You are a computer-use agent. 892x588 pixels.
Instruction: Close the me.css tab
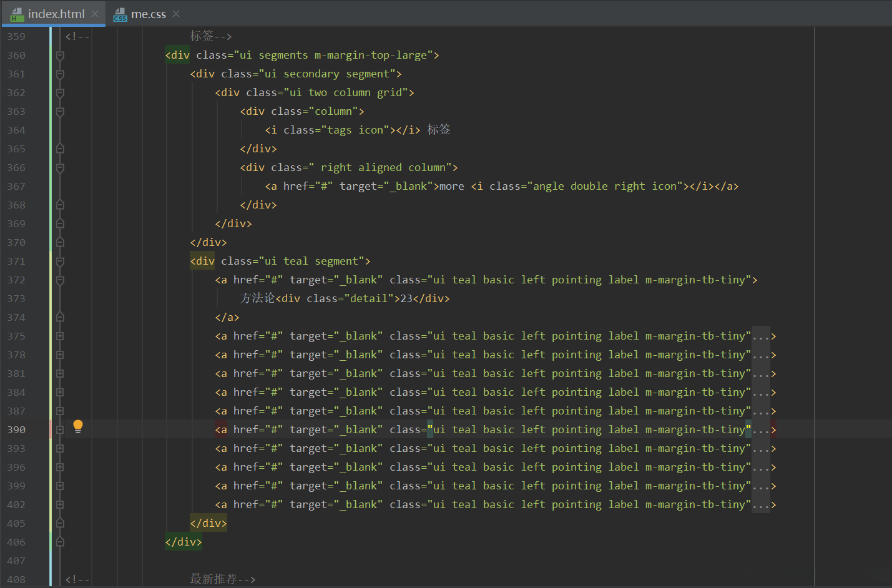[176, 14]
